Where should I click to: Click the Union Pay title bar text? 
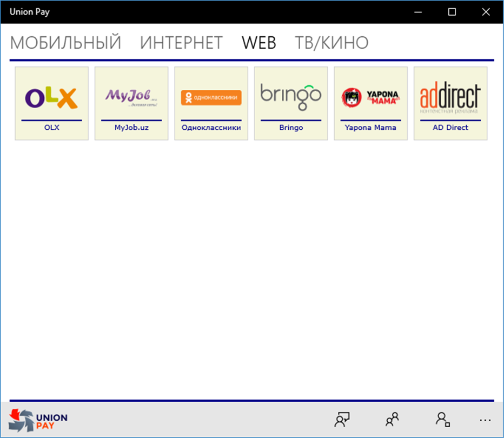pyautogui.click(x=30, y=12)
